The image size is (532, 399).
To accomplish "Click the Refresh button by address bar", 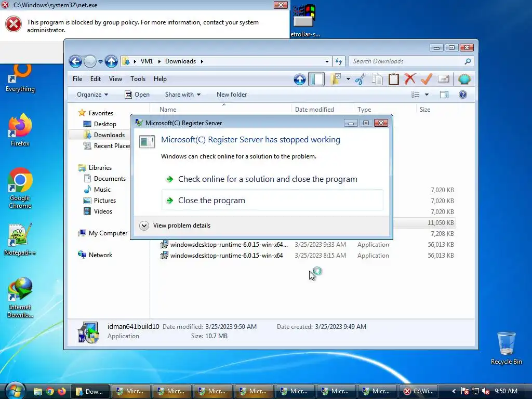I will [x=339, y=61].
